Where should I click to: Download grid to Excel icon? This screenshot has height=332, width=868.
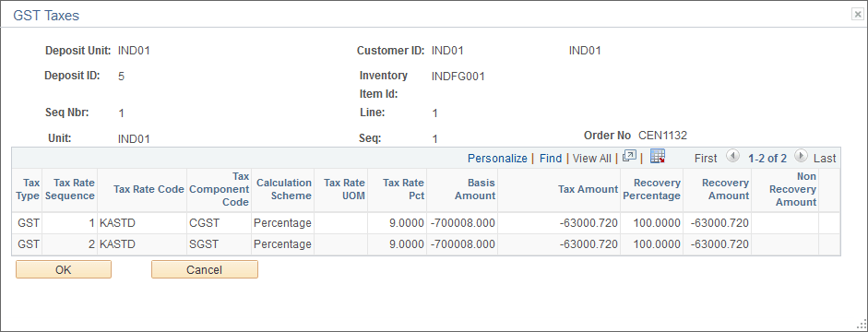(x=657, y=157)
